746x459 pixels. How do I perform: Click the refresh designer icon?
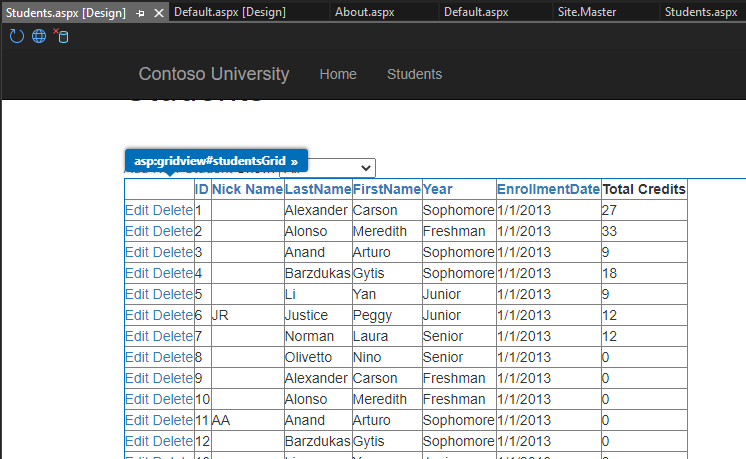click(16, 37)
